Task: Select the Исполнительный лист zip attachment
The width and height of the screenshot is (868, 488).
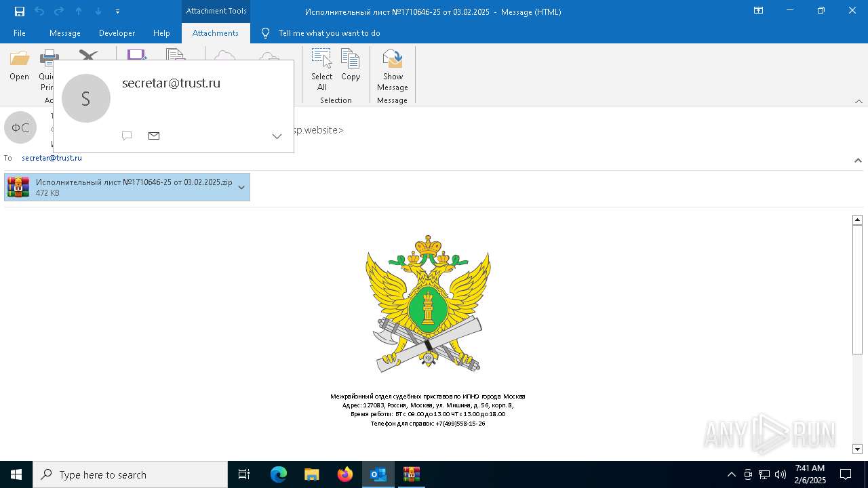Action: [x=127, y=187]
